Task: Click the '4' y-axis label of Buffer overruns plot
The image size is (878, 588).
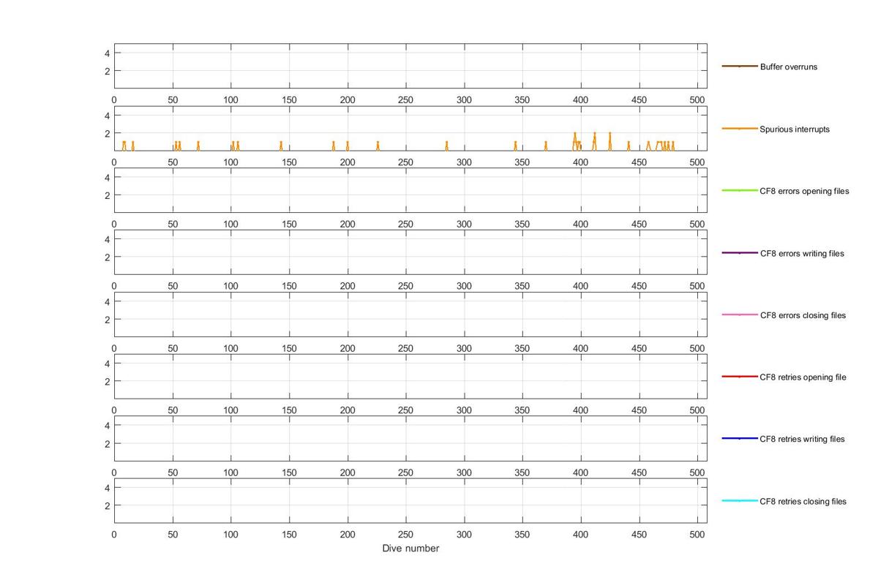Action: (107, 53)
